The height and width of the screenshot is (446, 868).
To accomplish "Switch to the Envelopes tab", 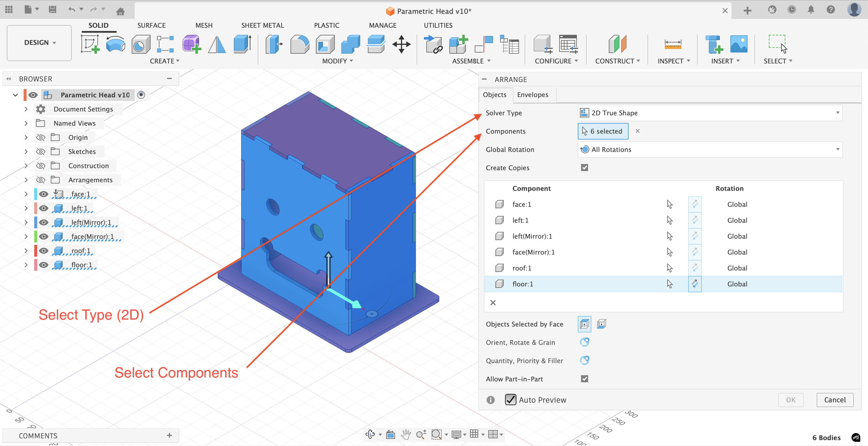I will (532, 95).
